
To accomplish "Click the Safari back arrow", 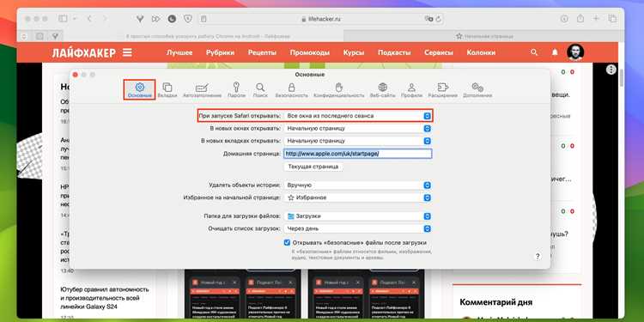I will pos(89,19).
